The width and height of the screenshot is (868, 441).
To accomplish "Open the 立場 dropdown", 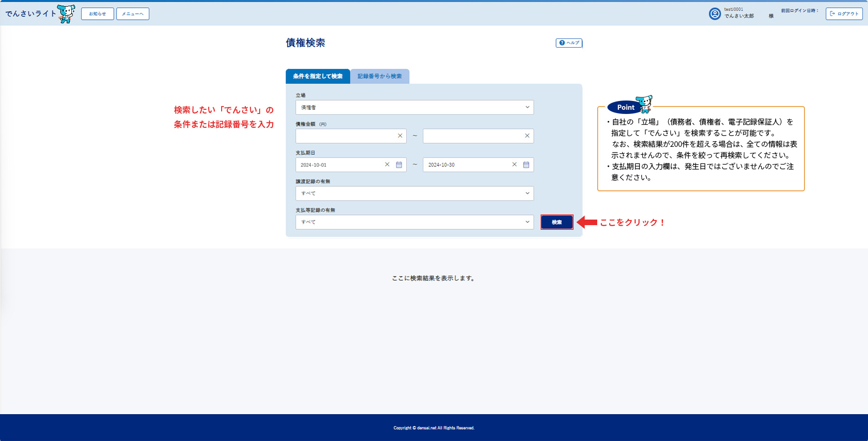I will 414,107.
